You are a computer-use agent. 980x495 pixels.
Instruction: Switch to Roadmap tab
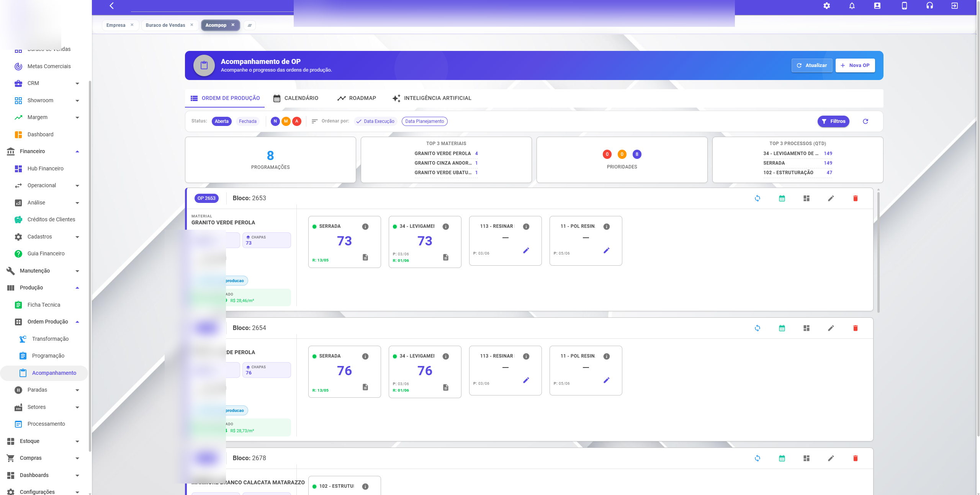(x=357, y=98)
